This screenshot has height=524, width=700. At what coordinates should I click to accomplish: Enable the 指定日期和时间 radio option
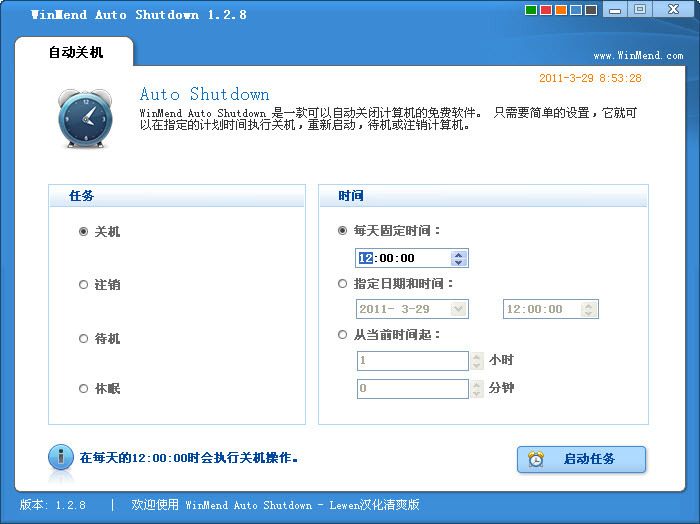coord(344,284)
